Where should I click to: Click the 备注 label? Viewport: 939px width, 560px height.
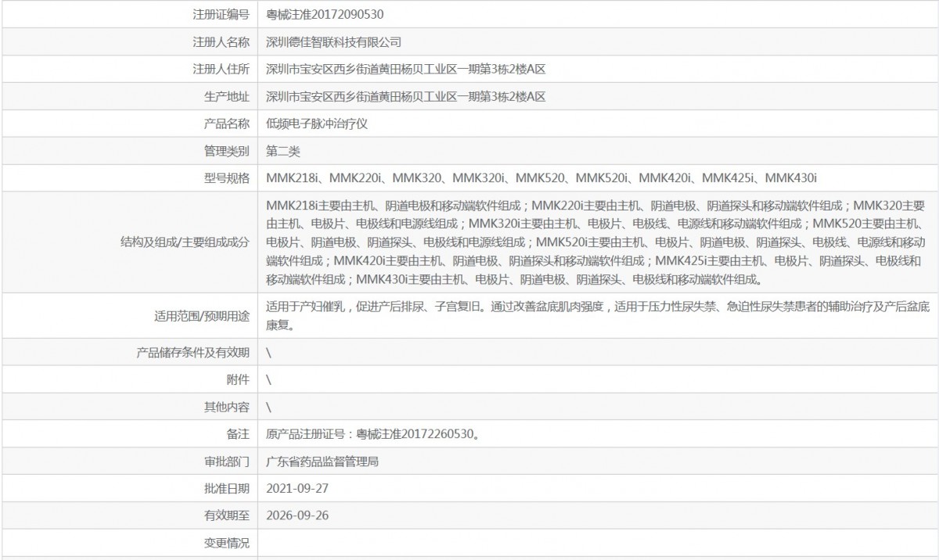click(238, 434)
